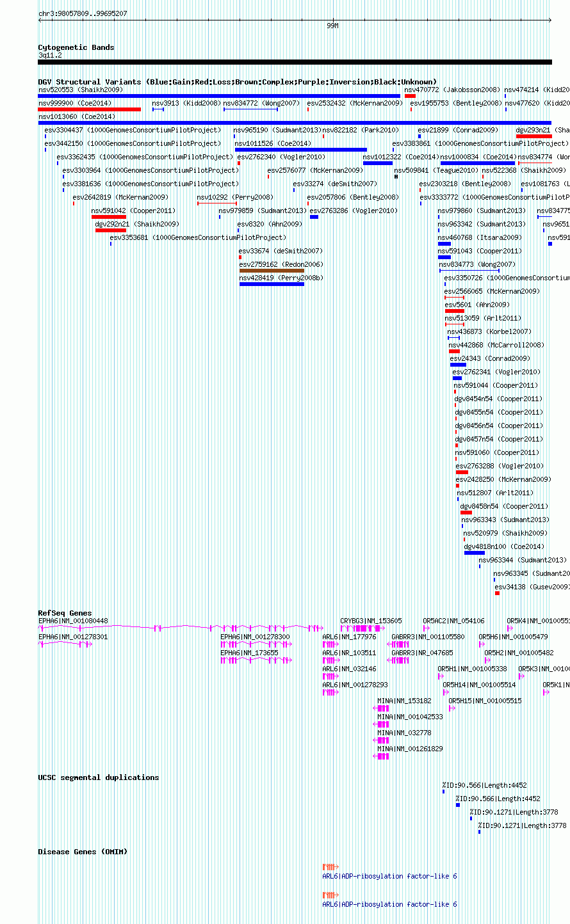Select ARL6|NM_177976 transcript label

pyautogui.click(x=349, y=637)
